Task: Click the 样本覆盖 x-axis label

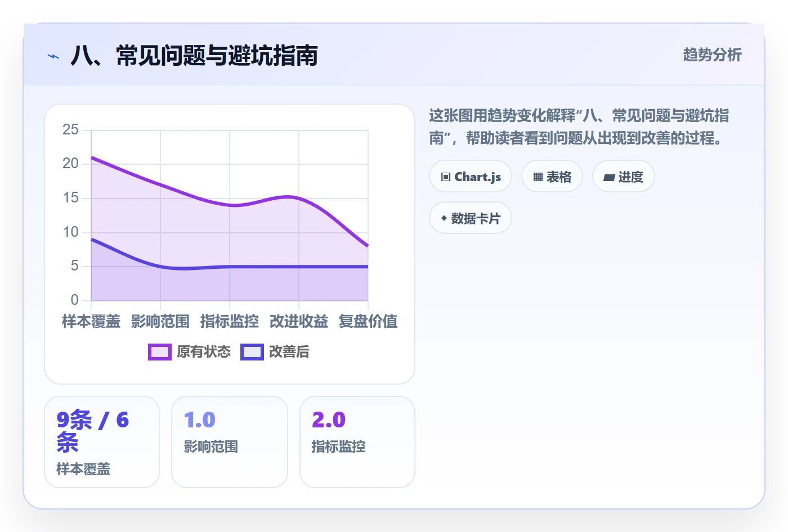Action: click(91, 322)
